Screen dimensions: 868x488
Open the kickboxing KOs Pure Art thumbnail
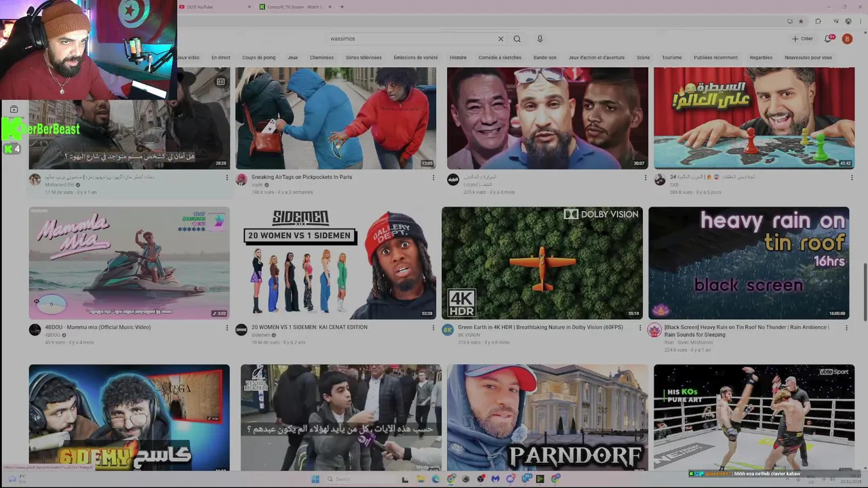point(754,418)
